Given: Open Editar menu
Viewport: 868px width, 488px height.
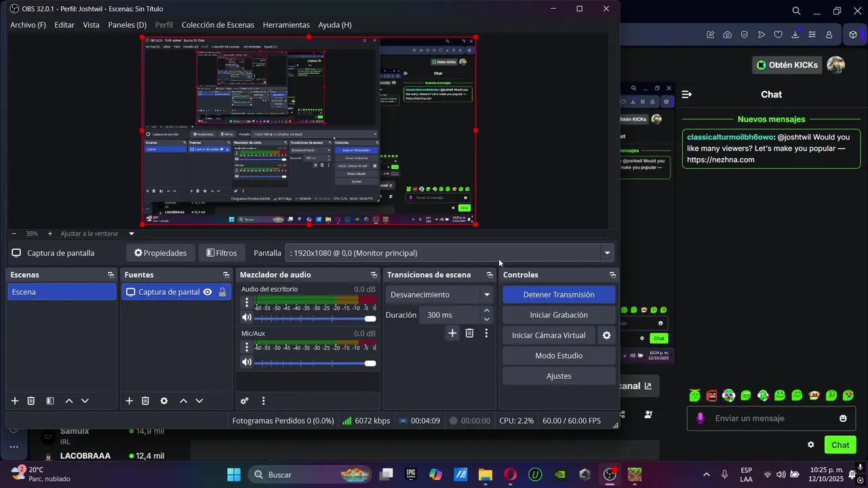Looking at the screenshot, I should point(64,24).
